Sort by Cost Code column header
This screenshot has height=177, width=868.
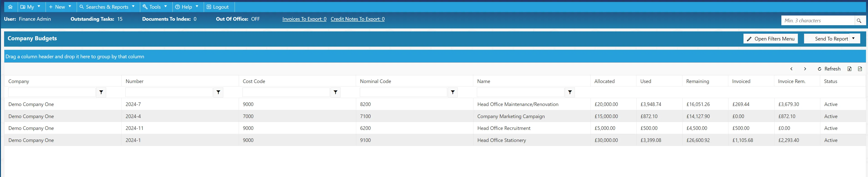(x=254, y=81)
